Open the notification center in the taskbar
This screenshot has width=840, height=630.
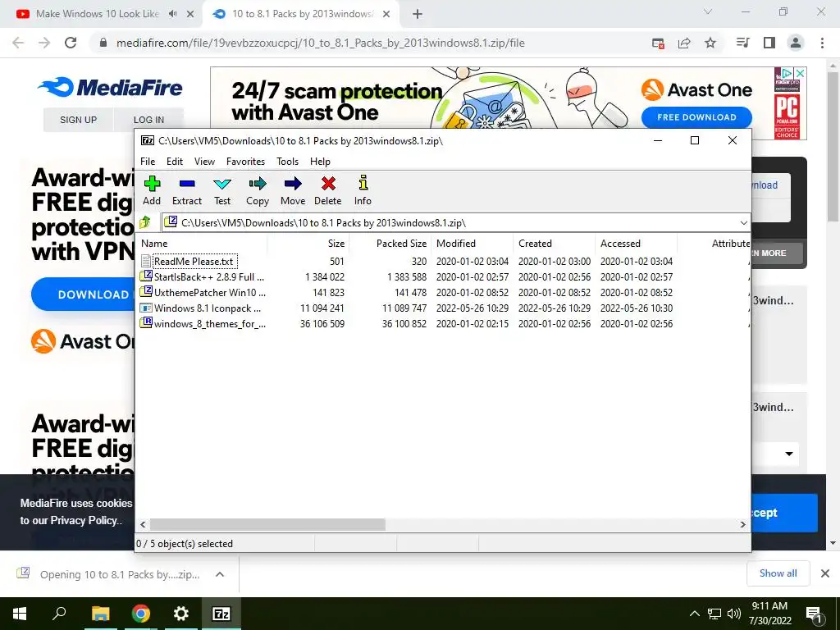point(815,614)
